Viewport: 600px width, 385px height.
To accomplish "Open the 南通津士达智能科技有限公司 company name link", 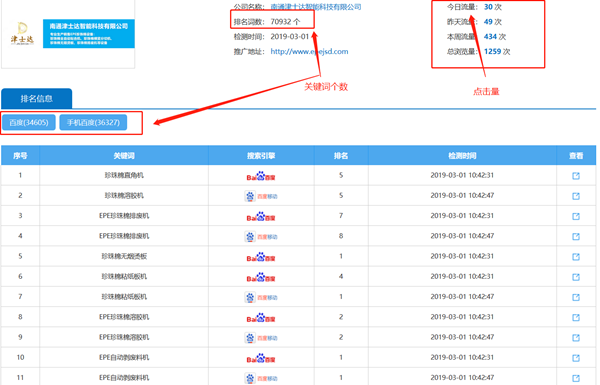I will 316,7.
